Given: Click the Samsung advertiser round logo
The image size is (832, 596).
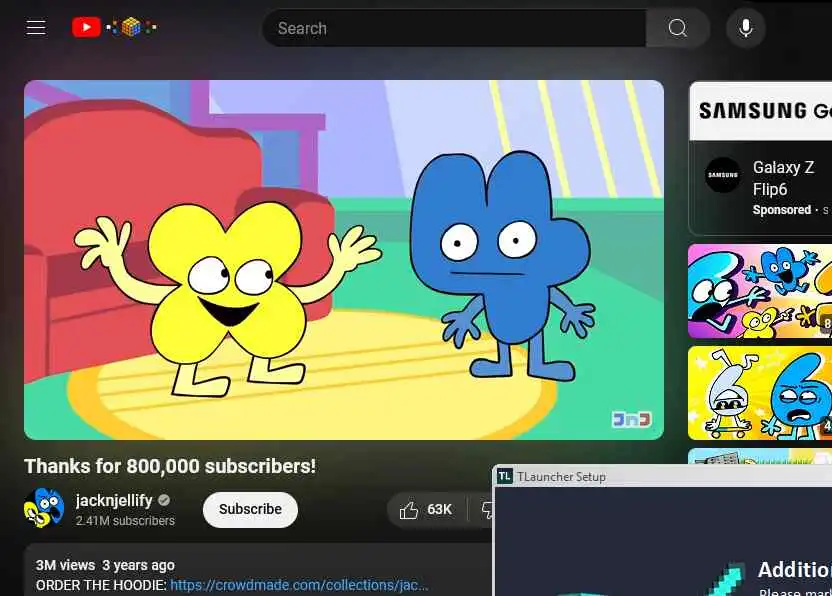Looking at the screenshot, I should pyautogui.click(x=723, y=175).
